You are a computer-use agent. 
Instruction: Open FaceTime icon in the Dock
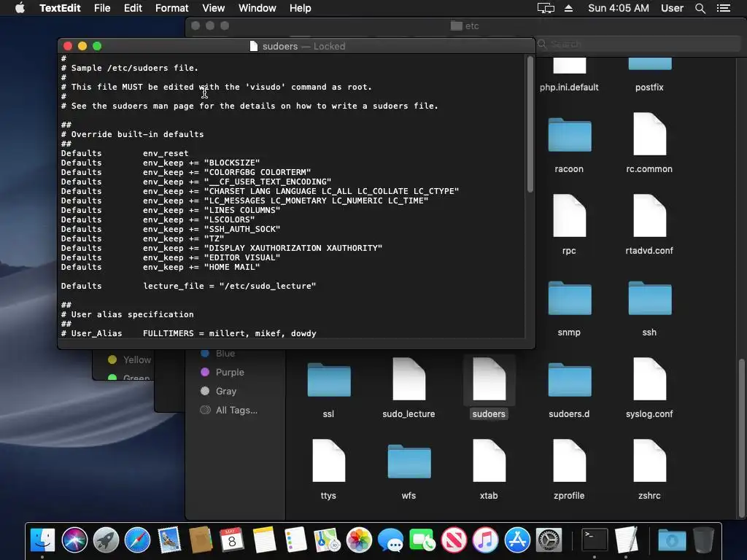[x=422, y=540]
